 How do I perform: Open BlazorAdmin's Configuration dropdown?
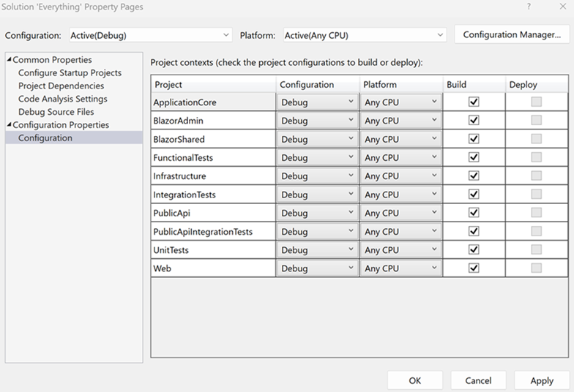point(317,121)
